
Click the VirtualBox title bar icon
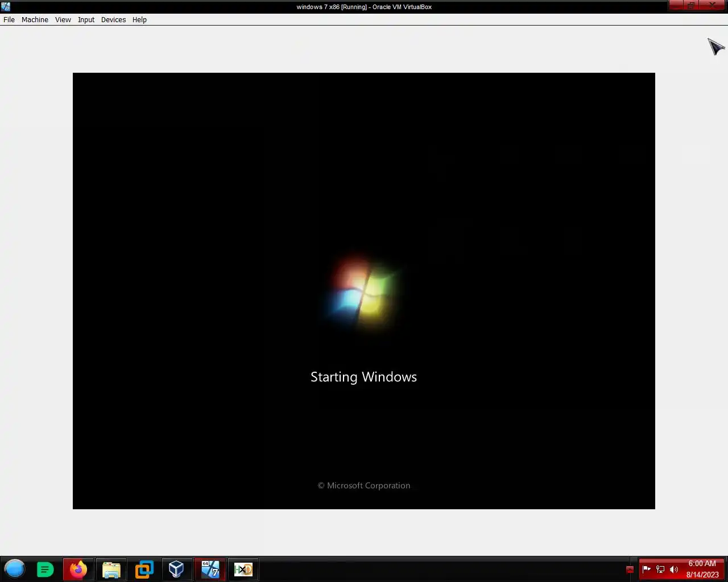[6, 7]
